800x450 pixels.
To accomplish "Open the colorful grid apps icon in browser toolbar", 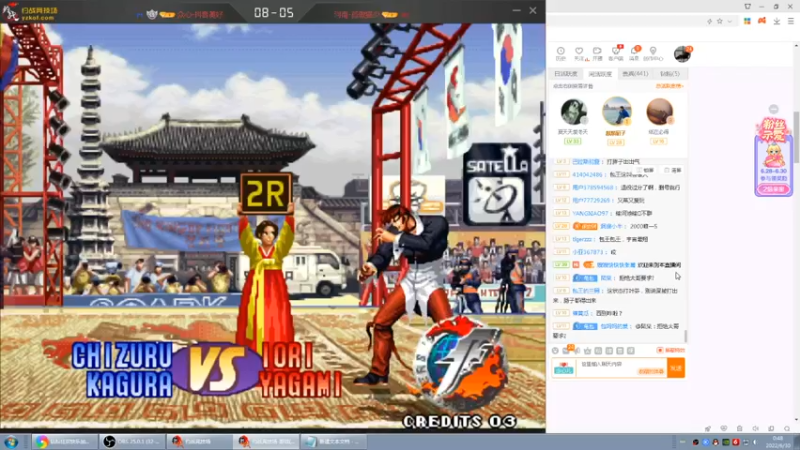I will tap(747, 21).
